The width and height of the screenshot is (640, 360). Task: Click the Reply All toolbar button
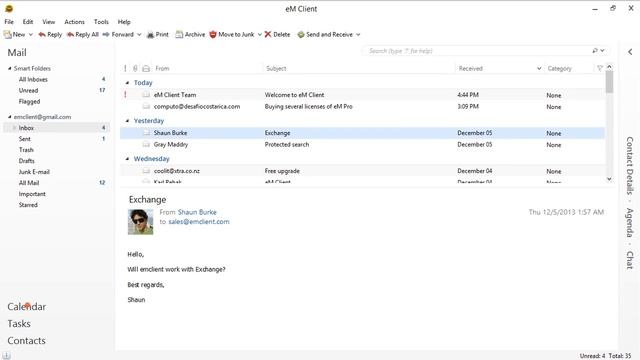click(x=82, y=35)
